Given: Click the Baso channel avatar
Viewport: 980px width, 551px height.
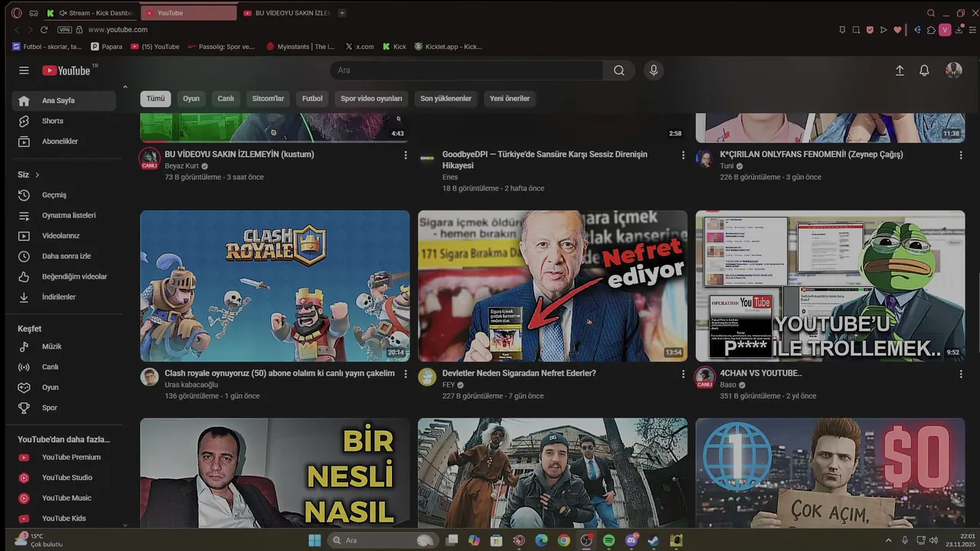Looking at the screenshot, I should click(x=705, y=377).
